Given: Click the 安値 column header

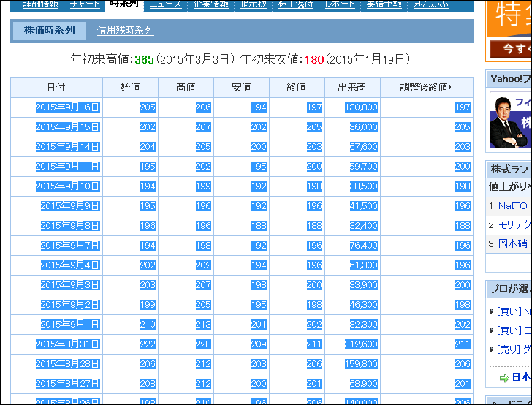Looking at the screenshot, I should click(x=241, y=88).
